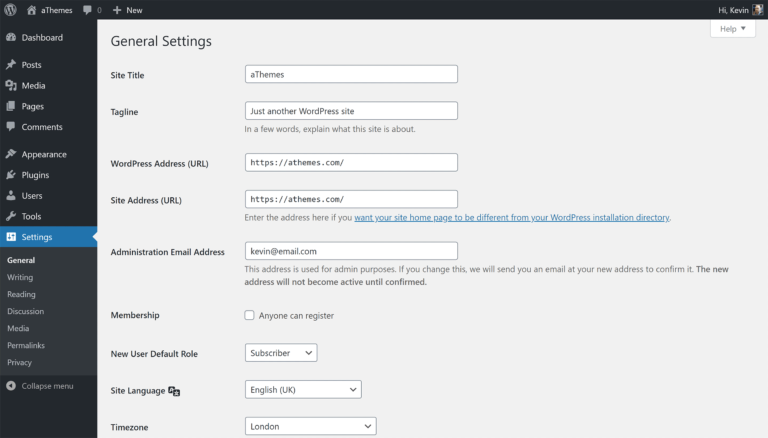Open the aThemes home icon in admin bar
768x438 pixels.
click(x=31, y=9)
